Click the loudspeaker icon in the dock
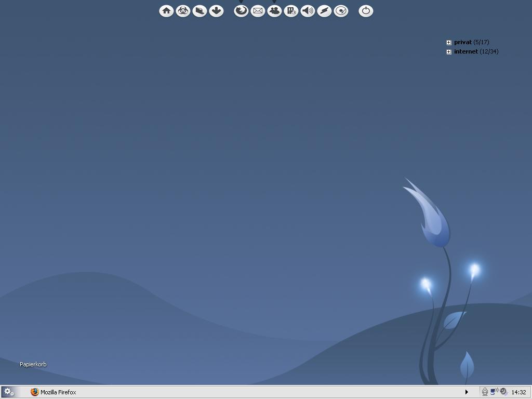532x399 pixels. [x=308, y=11]
